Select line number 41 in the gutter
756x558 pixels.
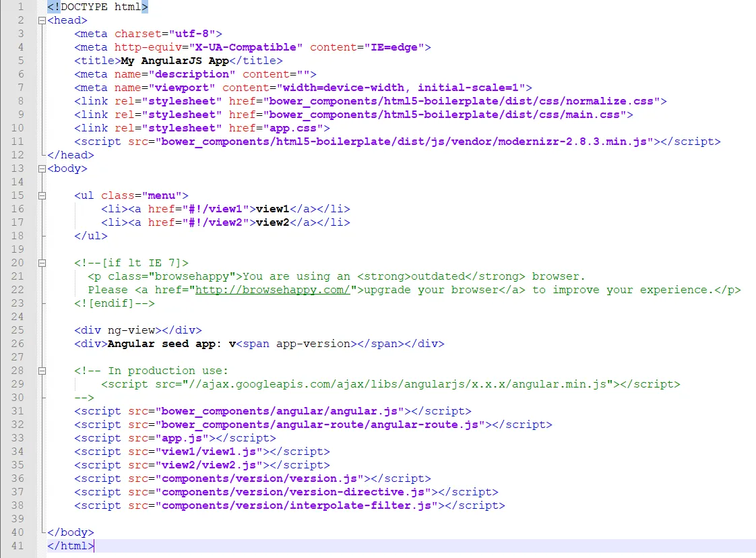18,546
